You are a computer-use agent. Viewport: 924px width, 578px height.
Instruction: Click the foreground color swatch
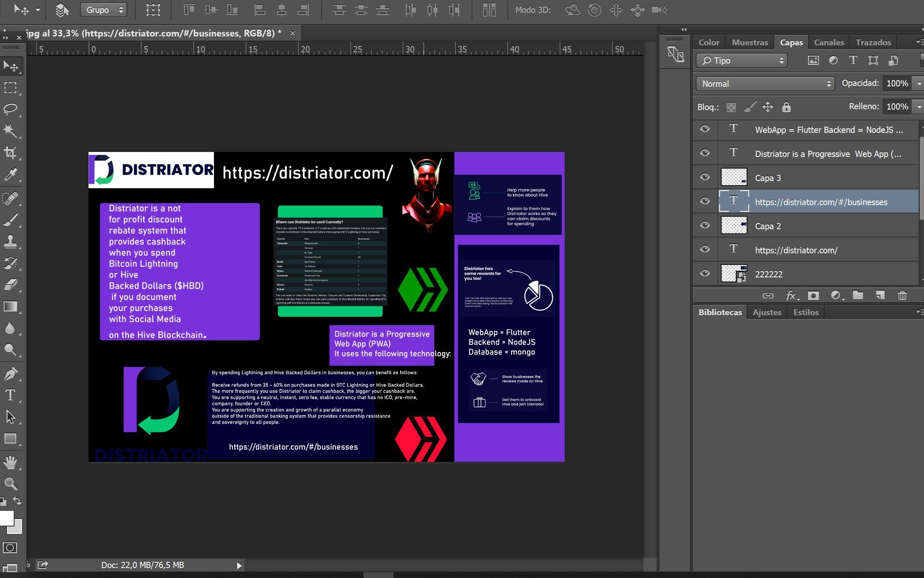point(6,518)
